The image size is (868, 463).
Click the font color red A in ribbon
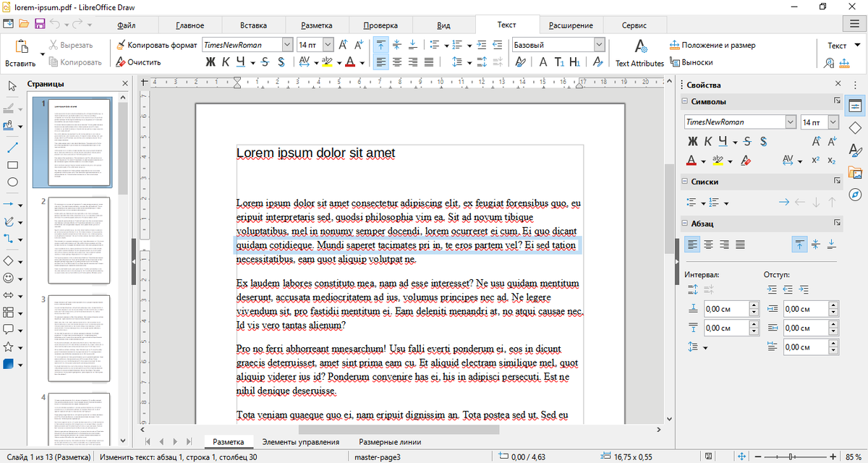[350, 62]
